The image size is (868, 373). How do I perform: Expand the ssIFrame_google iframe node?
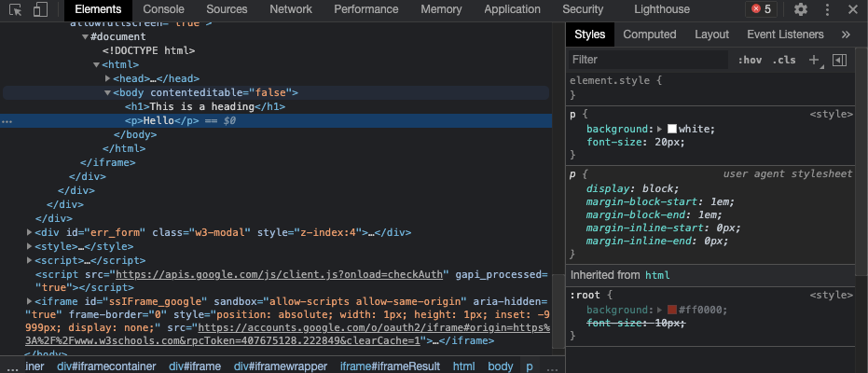(29, 301)
